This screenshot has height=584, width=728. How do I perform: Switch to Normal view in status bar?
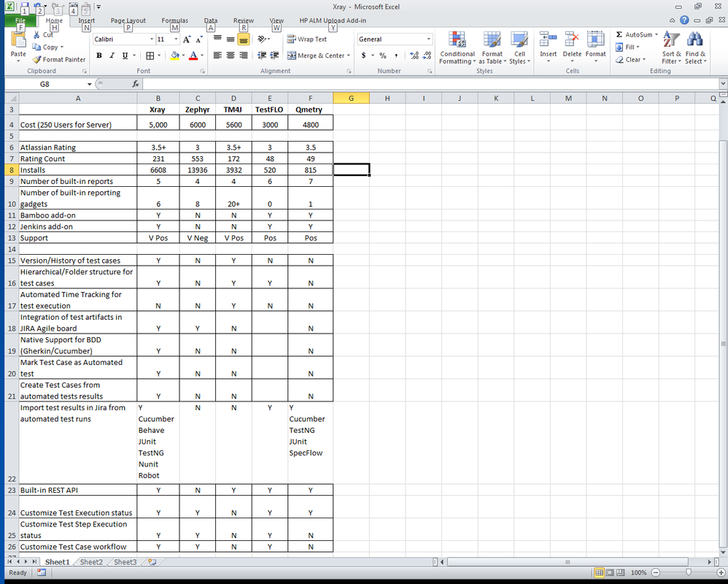600,572
